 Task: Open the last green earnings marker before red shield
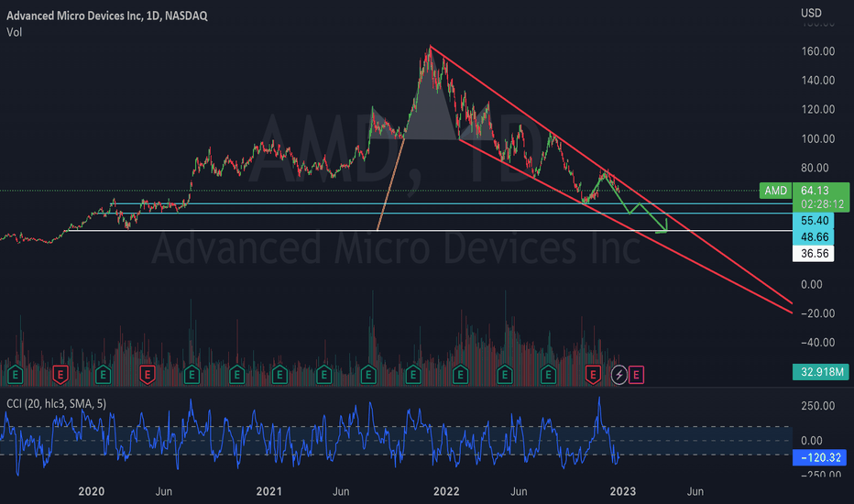tap(549, 375)
